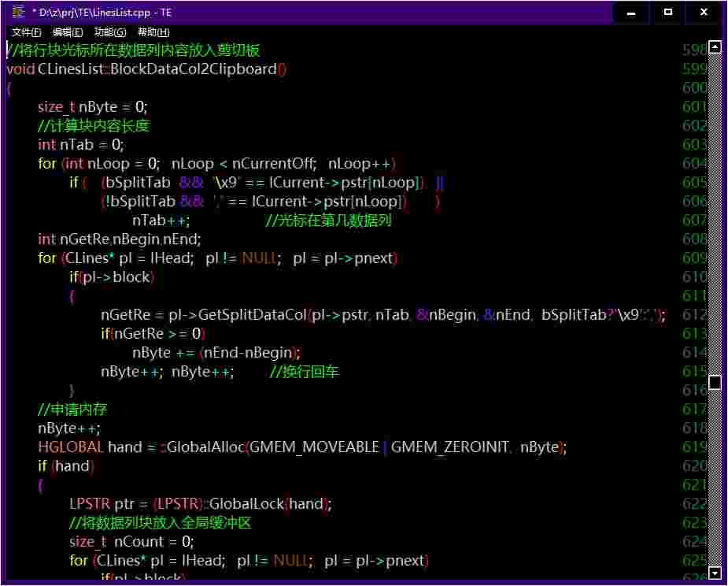
Task: Click the scrollbar down arrow at bottom right
Action: [715, 572]
